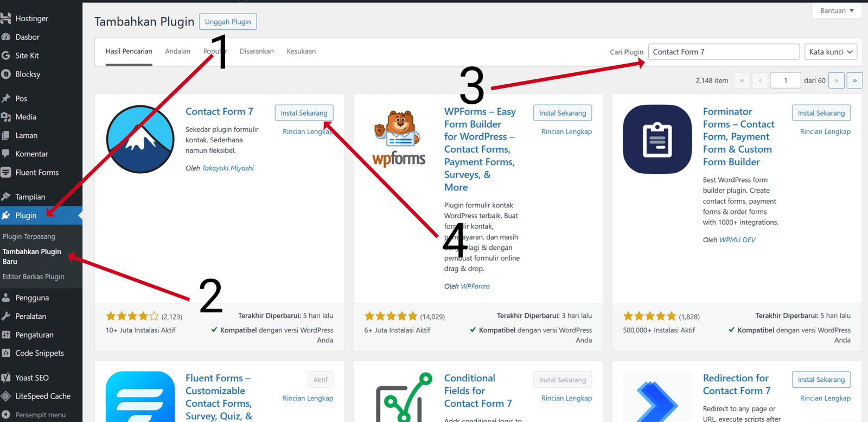868x422 pixels.
Task: Click the current page number field
Action: click(x=785, y=80)
